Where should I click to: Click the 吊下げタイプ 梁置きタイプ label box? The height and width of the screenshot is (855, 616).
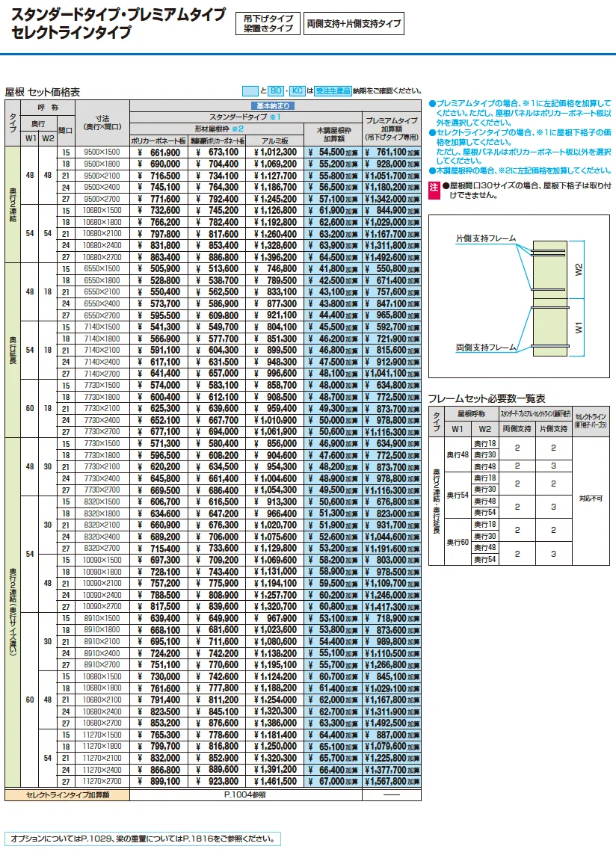click(268, 23)
